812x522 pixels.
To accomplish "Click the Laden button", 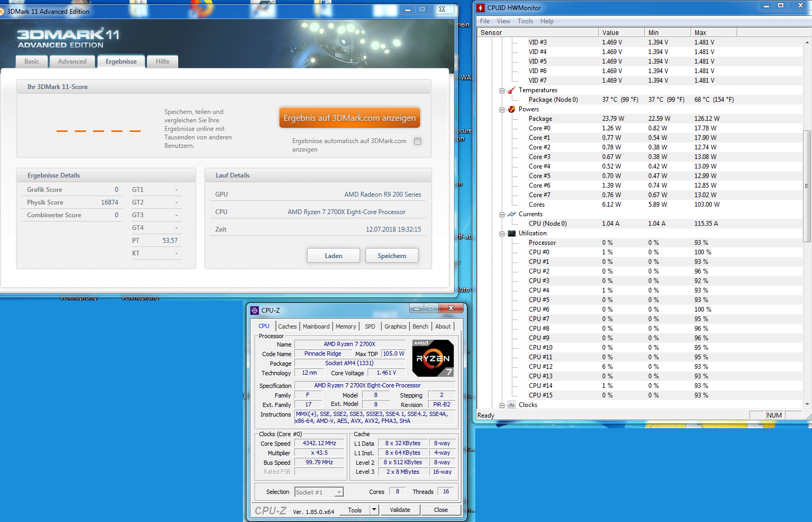I will tap(334, 255).
